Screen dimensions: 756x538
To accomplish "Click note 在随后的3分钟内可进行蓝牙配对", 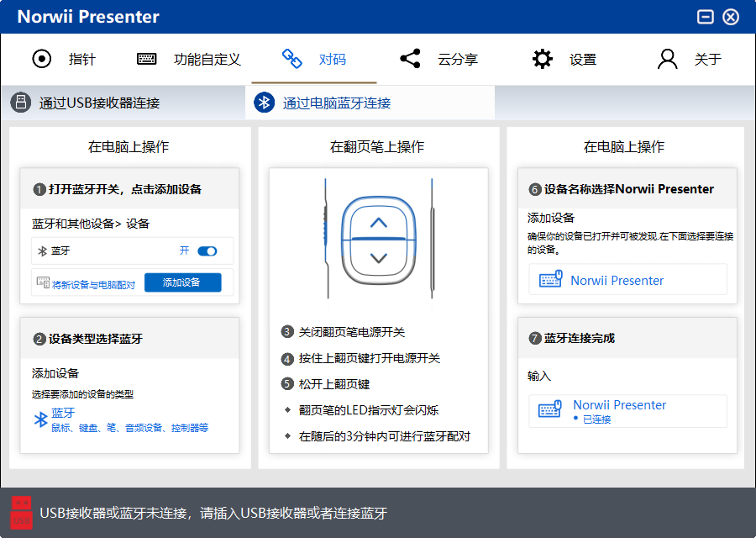I will click(x=384, y=436).
